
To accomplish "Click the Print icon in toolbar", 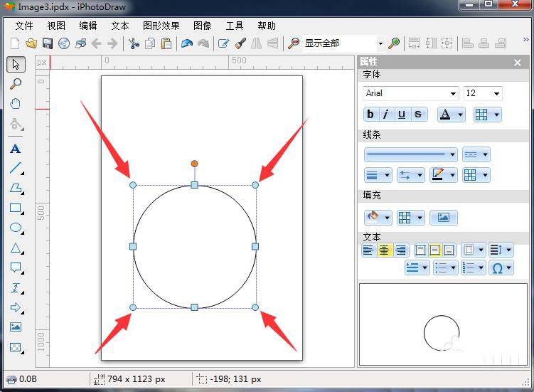I will click(81, 43).
